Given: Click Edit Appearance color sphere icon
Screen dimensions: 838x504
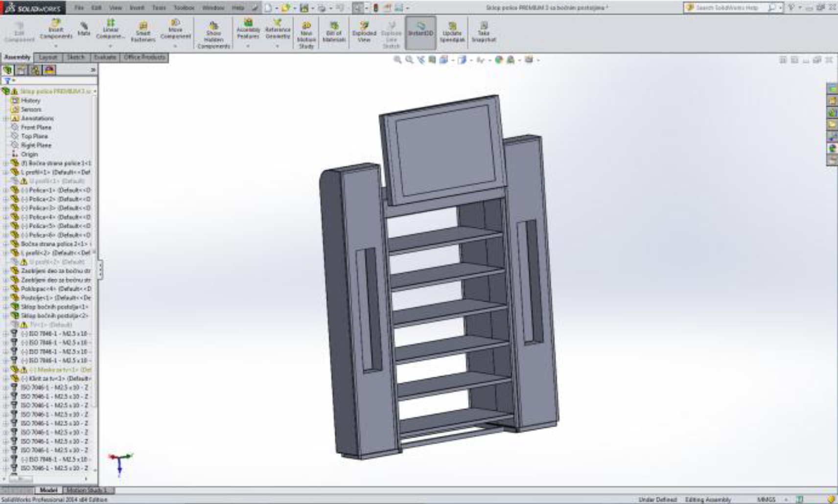Looking at the screenshot, I should (x=498, y=60).
